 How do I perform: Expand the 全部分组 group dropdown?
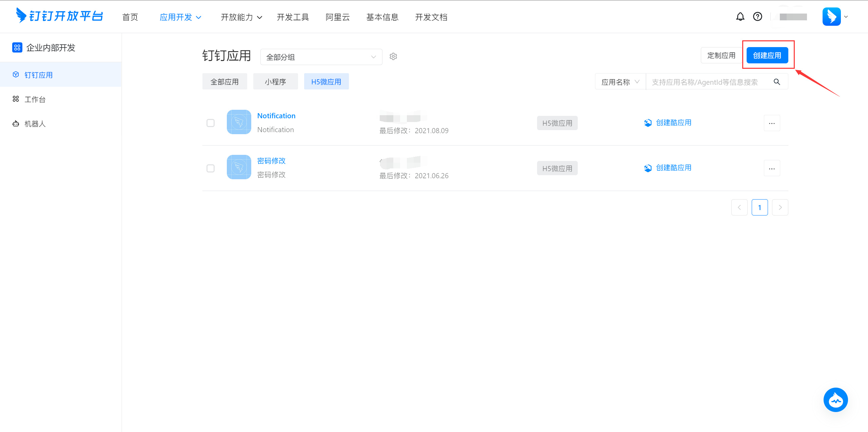(321, 57)
